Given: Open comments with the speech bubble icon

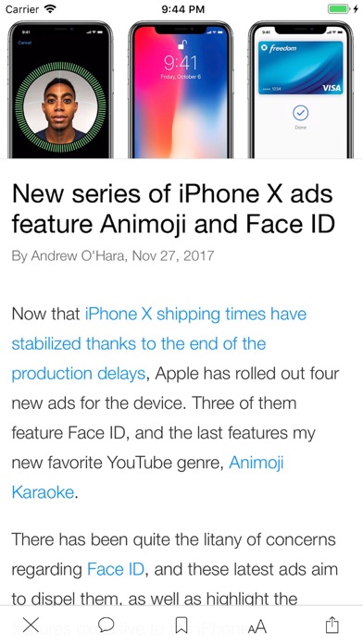Looking at the screenshot, I should point(106,625).
